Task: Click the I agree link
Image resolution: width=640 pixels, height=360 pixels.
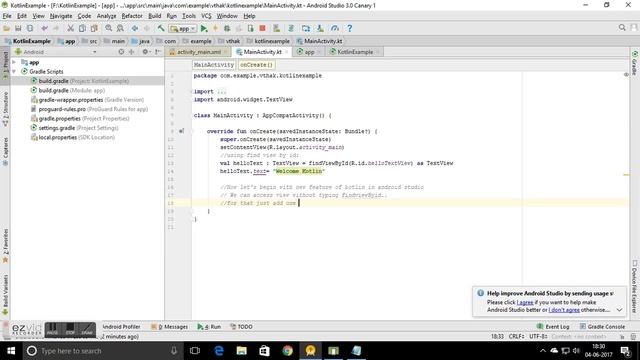Action: pos(525,302)
